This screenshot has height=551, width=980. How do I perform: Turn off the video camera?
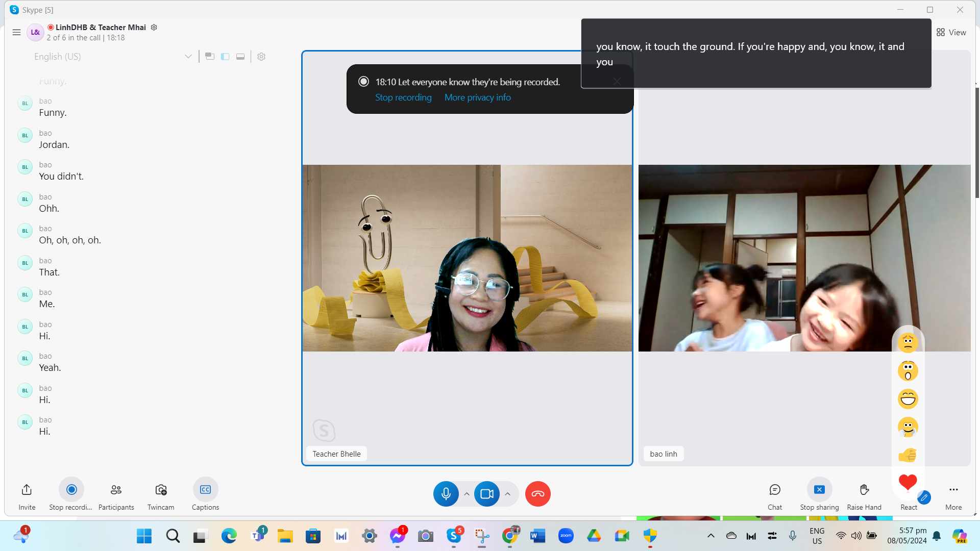click(486, 494)
